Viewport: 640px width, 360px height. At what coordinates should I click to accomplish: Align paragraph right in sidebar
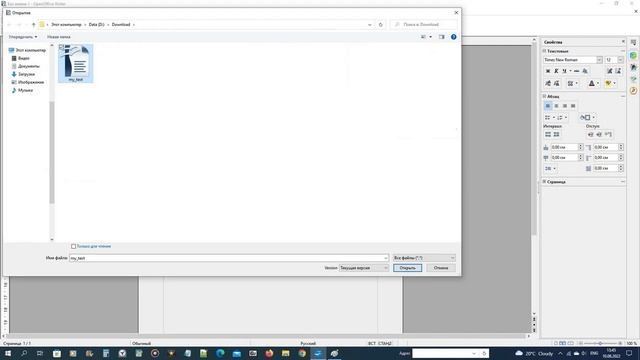[x=565, y=106]
